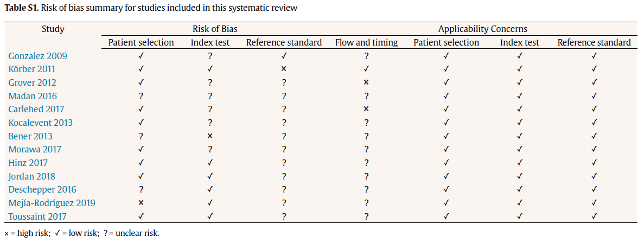This screenshot has height=243, width=644.
Task: Follow the Hinz 2017 study link
Action: click(28, 163)
